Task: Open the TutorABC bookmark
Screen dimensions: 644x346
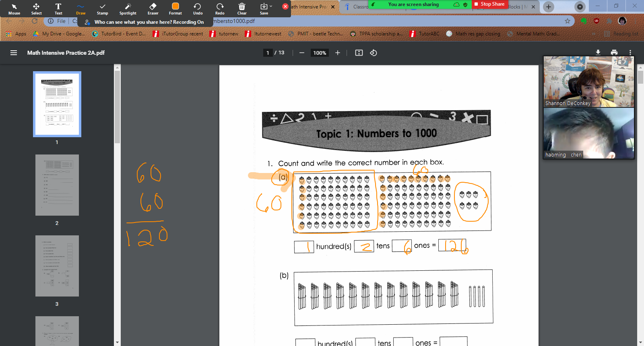Action: pyautogui.click(x=425, y=34)
